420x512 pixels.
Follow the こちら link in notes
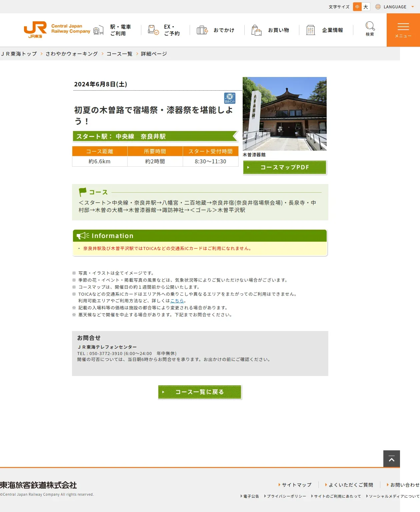click(177, 301)
